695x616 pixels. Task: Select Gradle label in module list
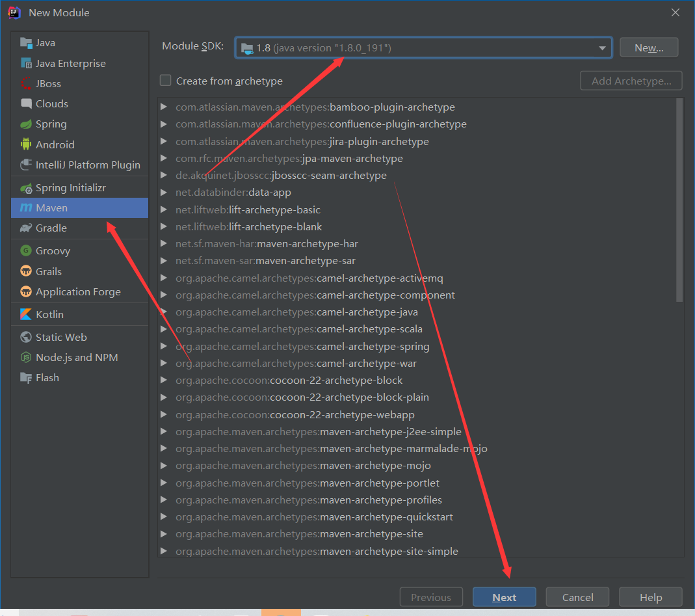[x=51, y=228]
